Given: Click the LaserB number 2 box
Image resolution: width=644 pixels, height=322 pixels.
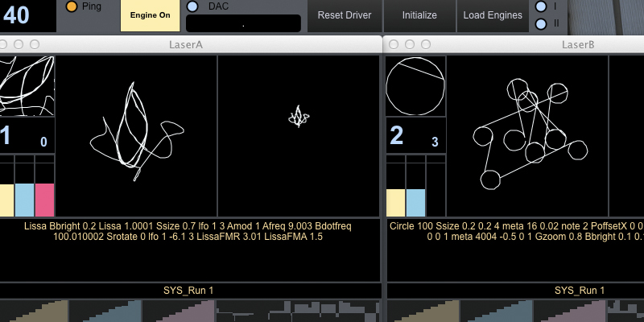Looking at the screenshot, I should 415,137.
